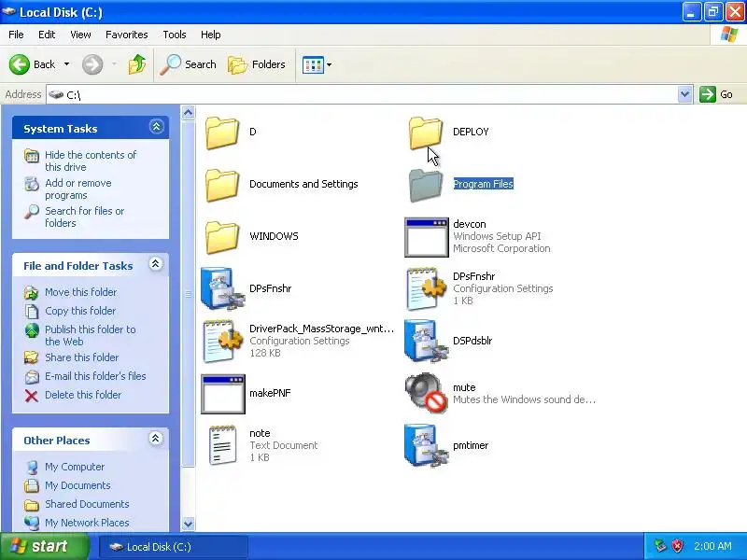747x560 pixels.
Task: Select the Program Files folder icon
Action: [x=426, y=185]
